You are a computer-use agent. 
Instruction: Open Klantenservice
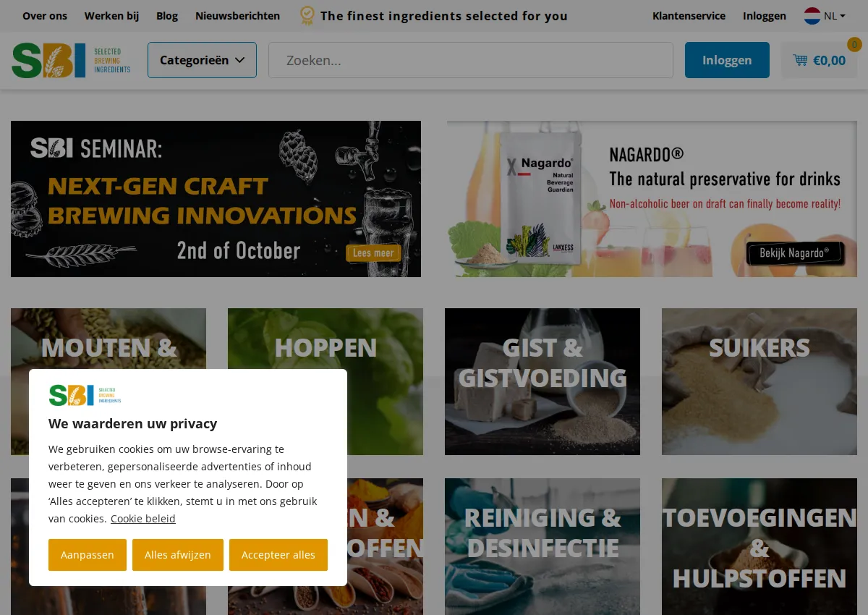[689, 16]
